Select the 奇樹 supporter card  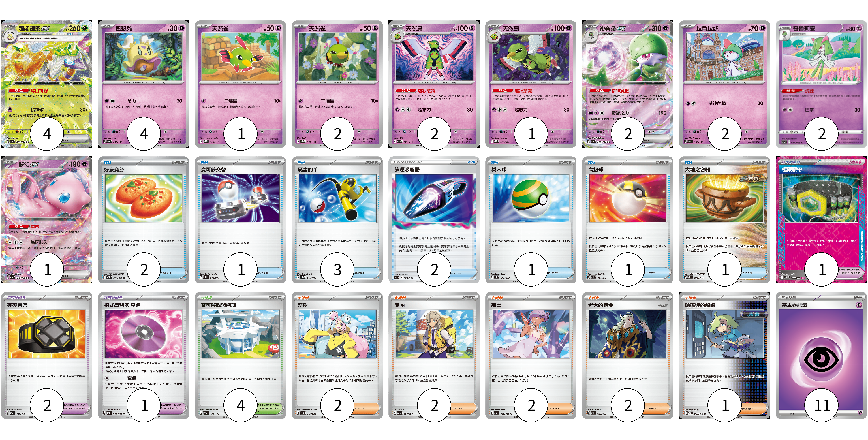[337, 355]
